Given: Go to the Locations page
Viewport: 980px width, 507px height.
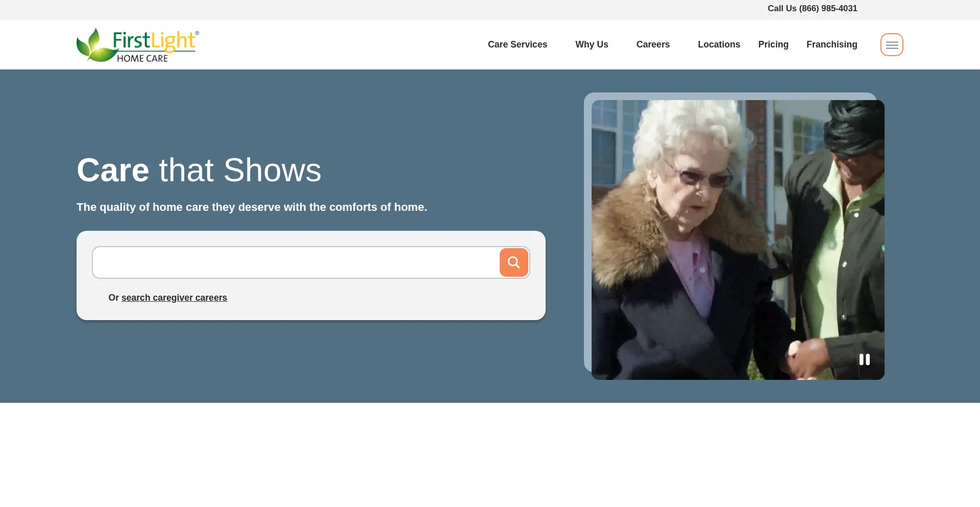Looking at the screenshot, I should [x=719, y=44].
